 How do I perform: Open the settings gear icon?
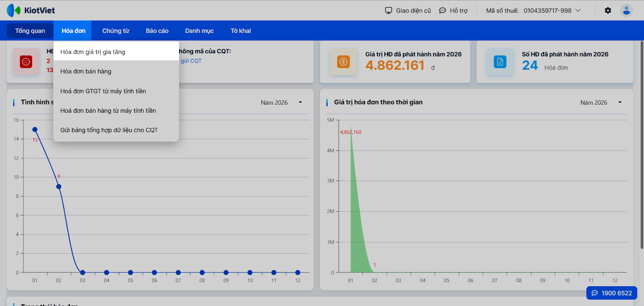tap(608, 10)
